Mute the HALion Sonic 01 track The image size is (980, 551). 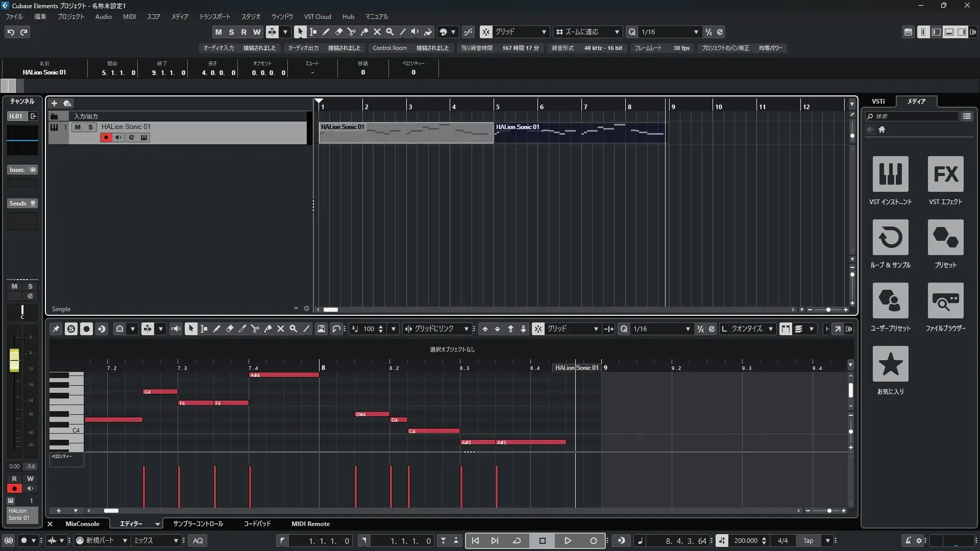[x=78, y=127]
